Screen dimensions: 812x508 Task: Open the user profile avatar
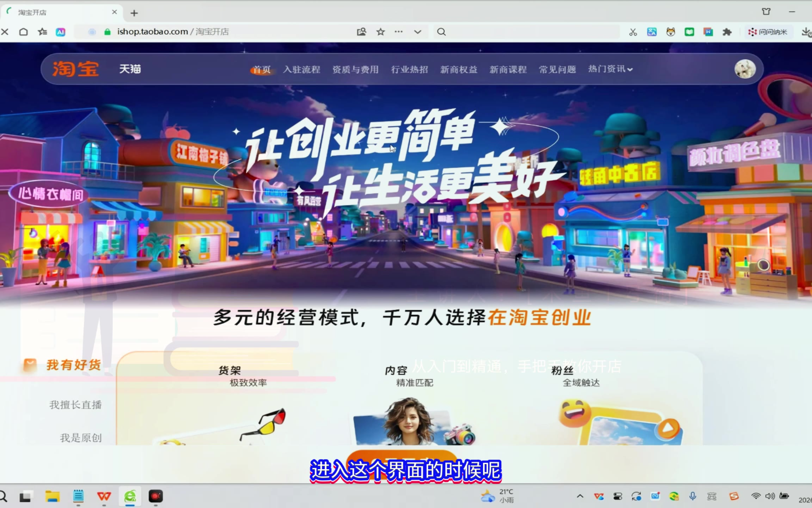click(x=745, y=69)
